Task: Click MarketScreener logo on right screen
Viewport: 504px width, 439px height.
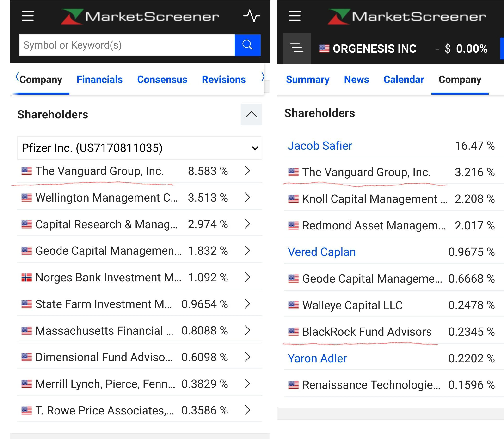Action: pyautogui.click(x=407, y=16)
